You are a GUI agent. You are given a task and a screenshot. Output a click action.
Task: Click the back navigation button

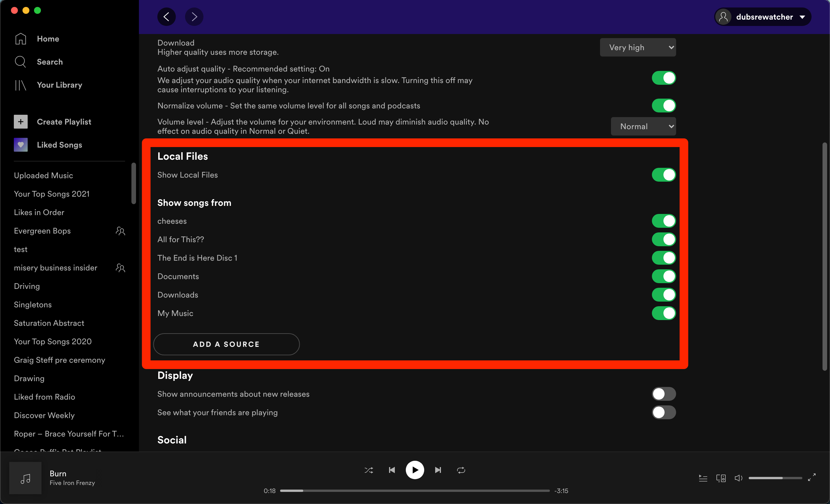pyautogui.click(x=167, y=17)
